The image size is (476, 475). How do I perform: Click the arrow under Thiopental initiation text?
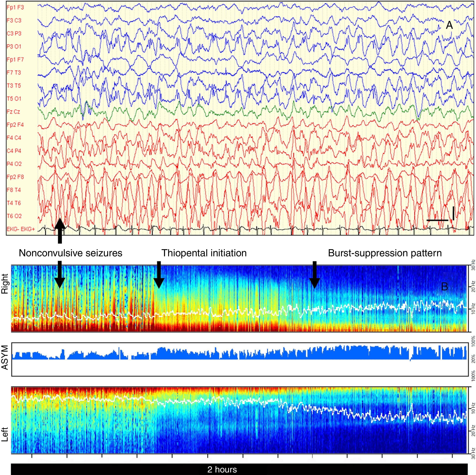pos(159,274)
